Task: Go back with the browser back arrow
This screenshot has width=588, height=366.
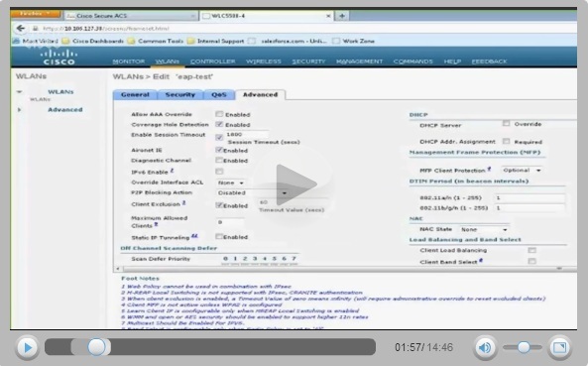Action: 20,28
